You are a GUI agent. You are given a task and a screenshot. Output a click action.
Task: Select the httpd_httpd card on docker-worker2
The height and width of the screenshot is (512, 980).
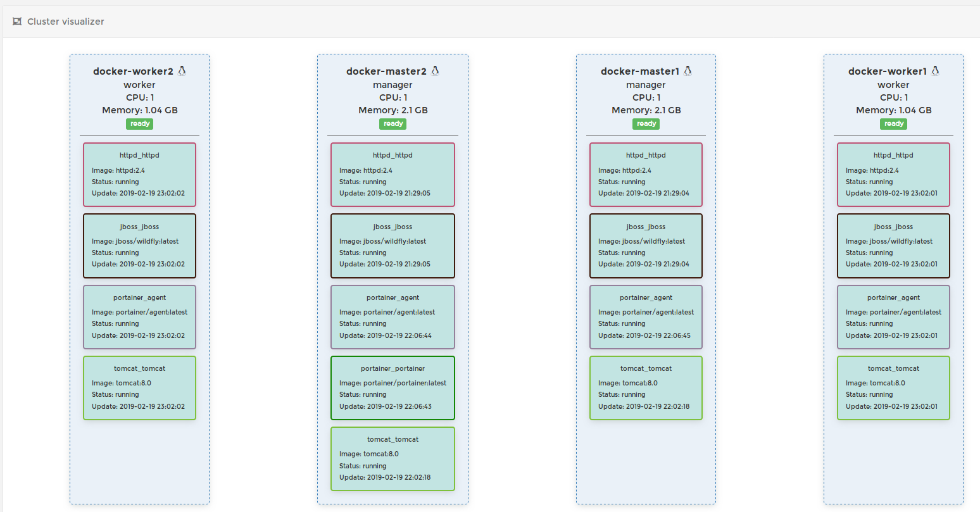point(139,175)
